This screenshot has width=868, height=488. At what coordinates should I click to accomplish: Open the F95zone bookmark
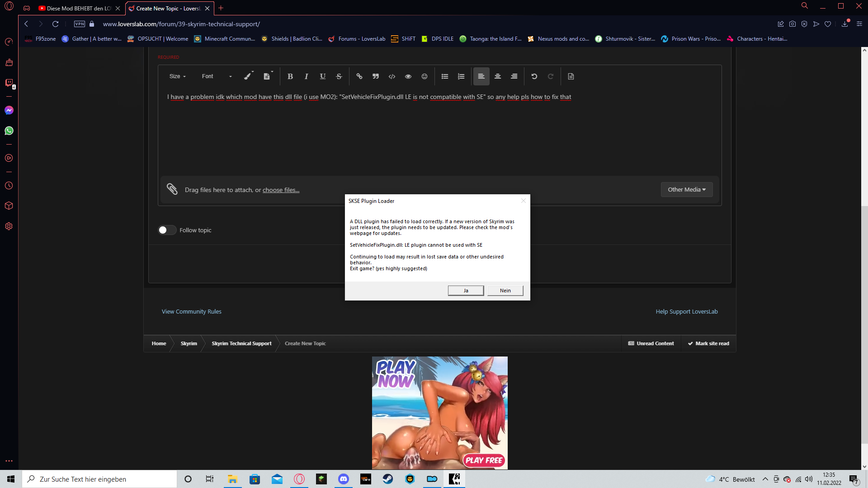(41, 39)
